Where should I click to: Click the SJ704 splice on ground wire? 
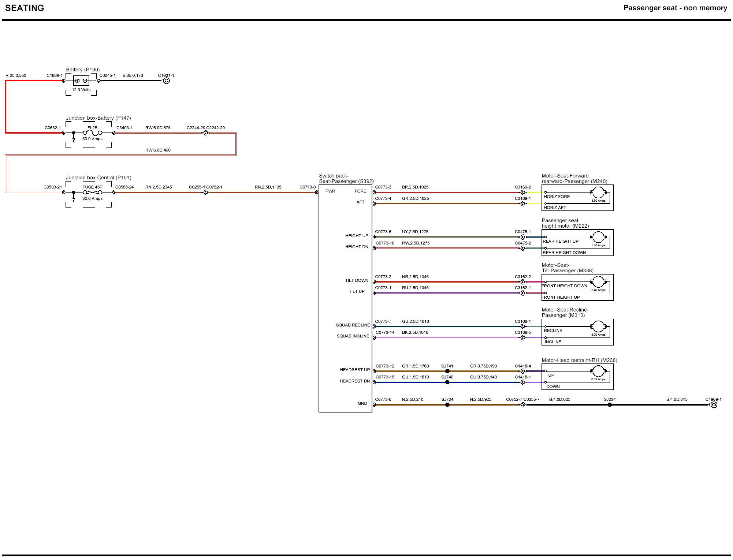point(447,405)
